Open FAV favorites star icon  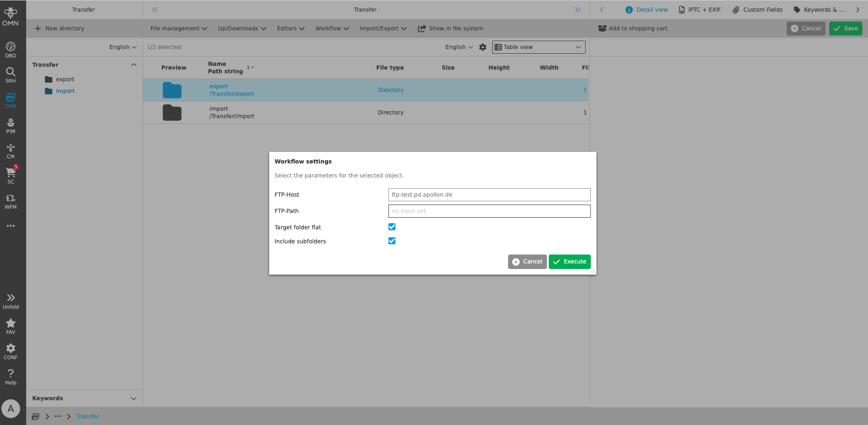point(10,326)
